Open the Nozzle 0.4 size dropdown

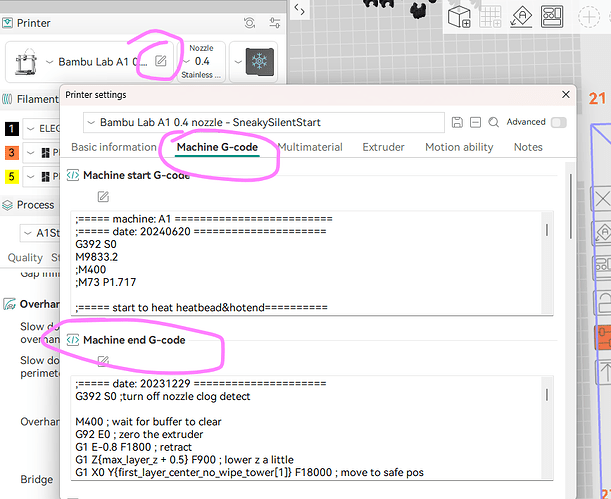coord(201,61)
